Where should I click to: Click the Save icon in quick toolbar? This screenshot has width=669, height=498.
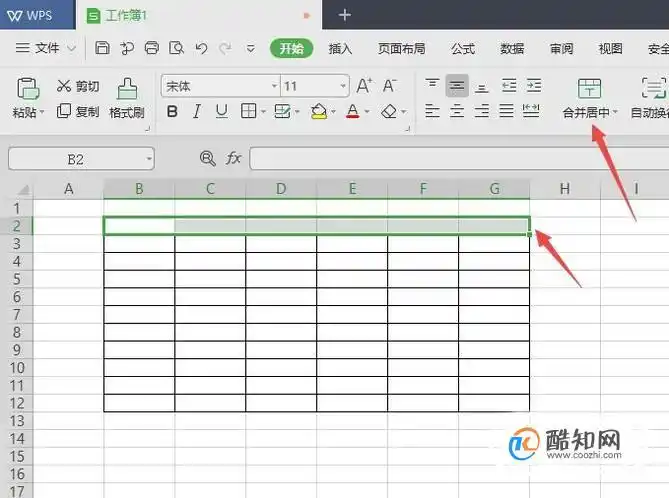(102, 48)
